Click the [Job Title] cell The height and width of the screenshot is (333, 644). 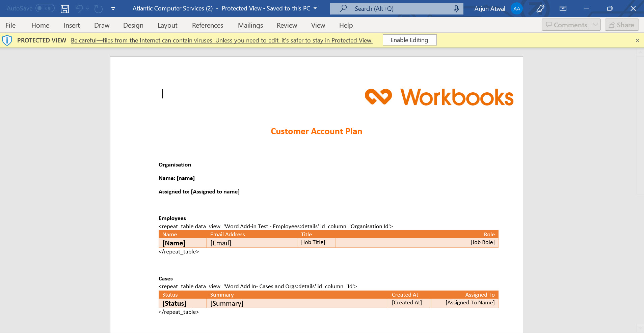point(316,243)
